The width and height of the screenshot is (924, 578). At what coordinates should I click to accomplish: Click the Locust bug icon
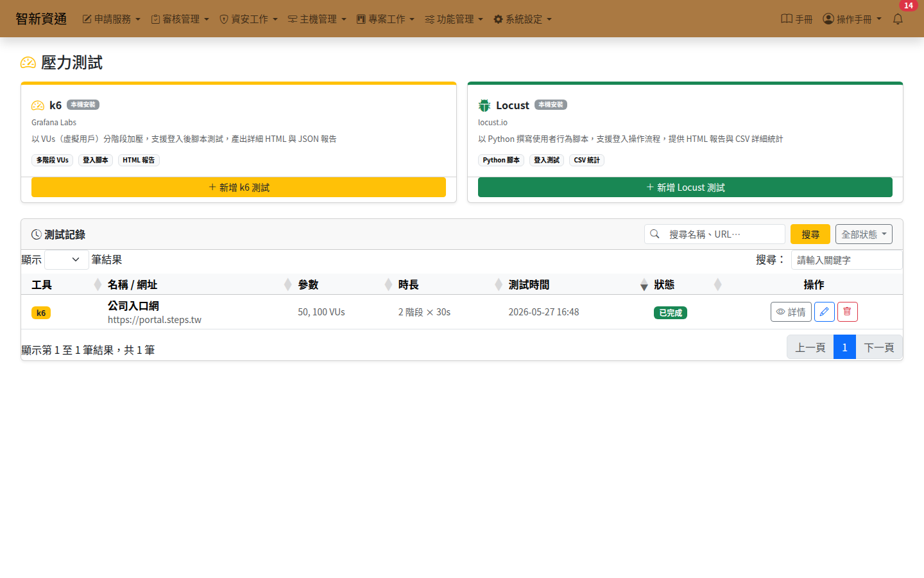tap(484, 105)
